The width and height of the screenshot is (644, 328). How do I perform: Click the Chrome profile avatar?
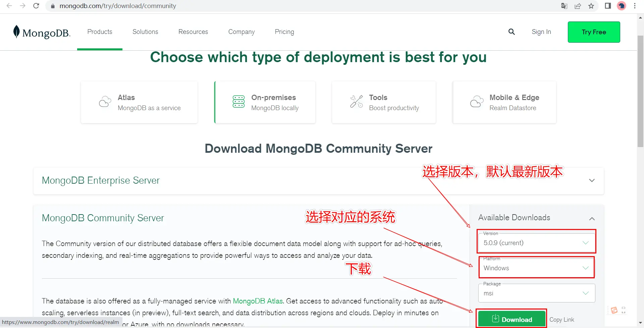[x=622, y=6]
